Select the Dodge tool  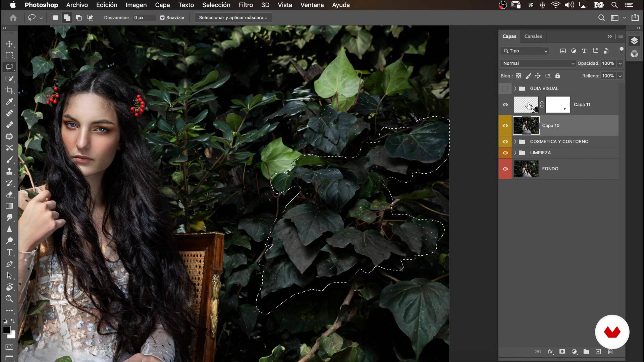[9, 241]
